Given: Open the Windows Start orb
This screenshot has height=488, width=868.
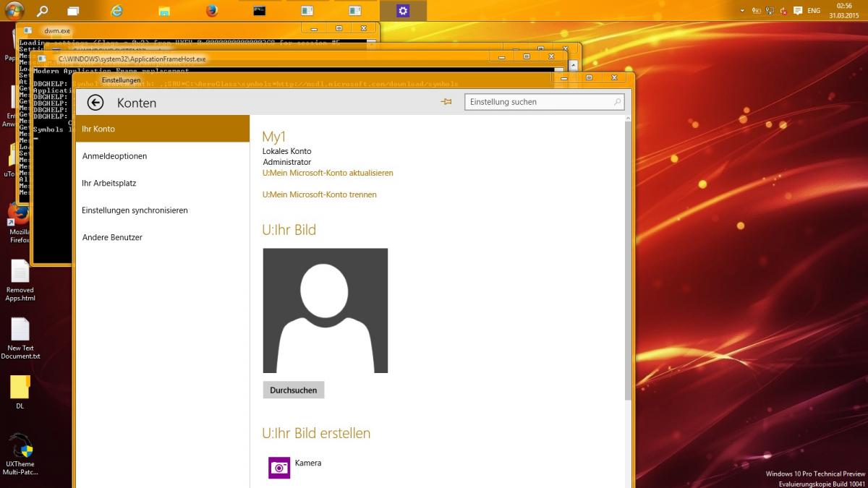Looking at the screenshot, I should [x=14, y=10].
